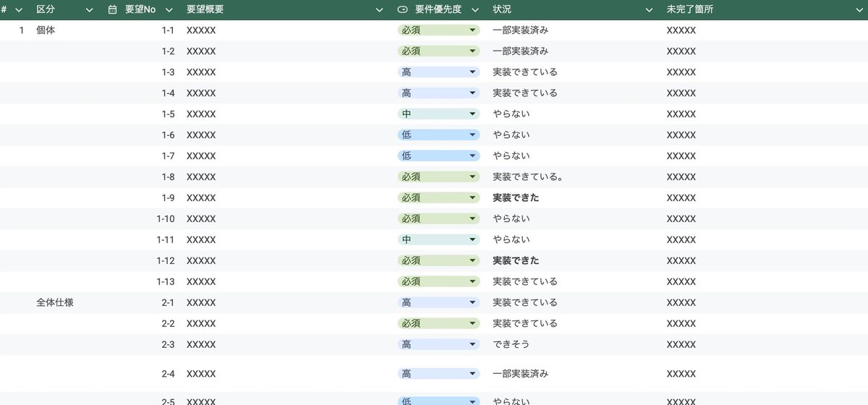Select 実装できている status in row 2-2
Screen dimensions: 868x405
[525, 324]
